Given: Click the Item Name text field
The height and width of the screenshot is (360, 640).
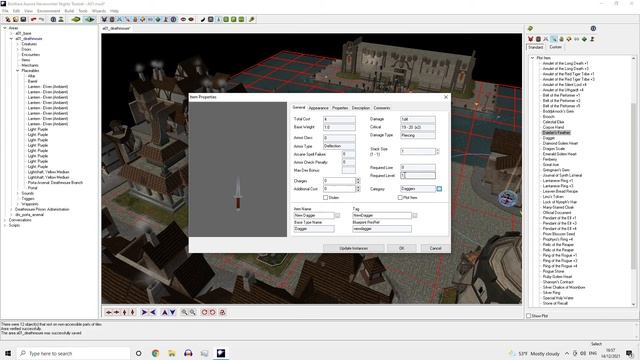Looking at the screenshot, I should [x=313, y=216].
